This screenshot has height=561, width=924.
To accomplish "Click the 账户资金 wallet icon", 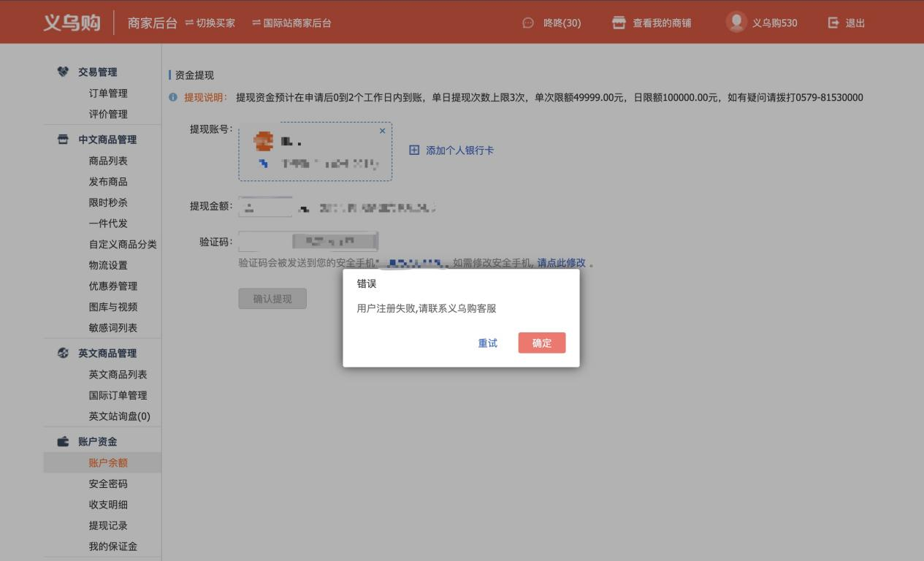I will pyautogui.click(x=63, y=441).
